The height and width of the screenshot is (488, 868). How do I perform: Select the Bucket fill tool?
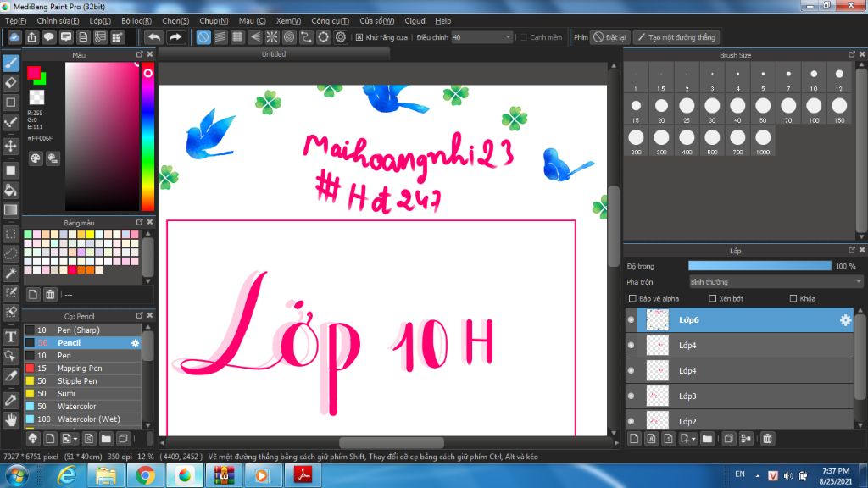coord(10,191)
